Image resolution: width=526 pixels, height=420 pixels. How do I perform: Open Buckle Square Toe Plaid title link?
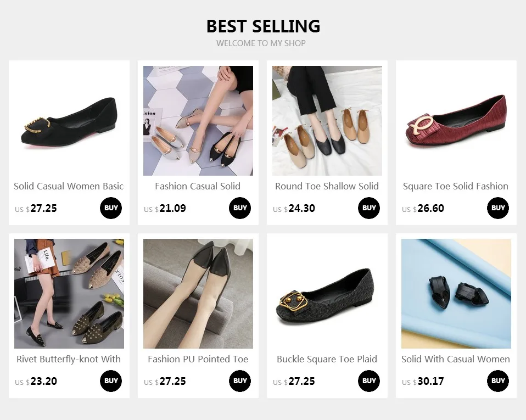(x=327, y=359)
